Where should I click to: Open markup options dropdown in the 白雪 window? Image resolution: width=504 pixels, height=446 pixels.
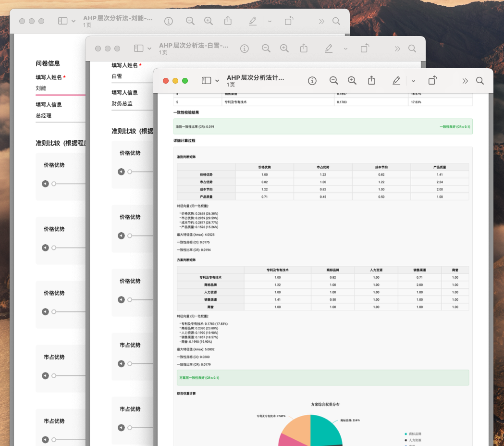point(345,49)
